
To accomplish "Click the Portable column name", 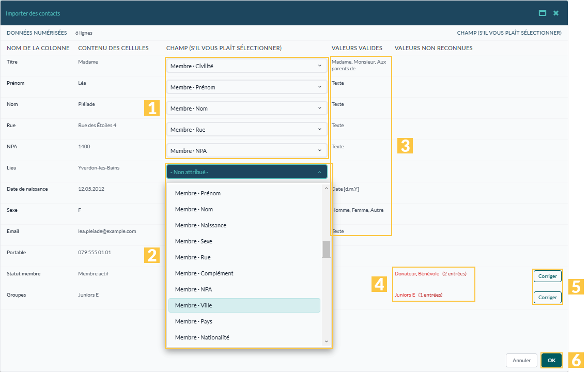I will [17, 252].
